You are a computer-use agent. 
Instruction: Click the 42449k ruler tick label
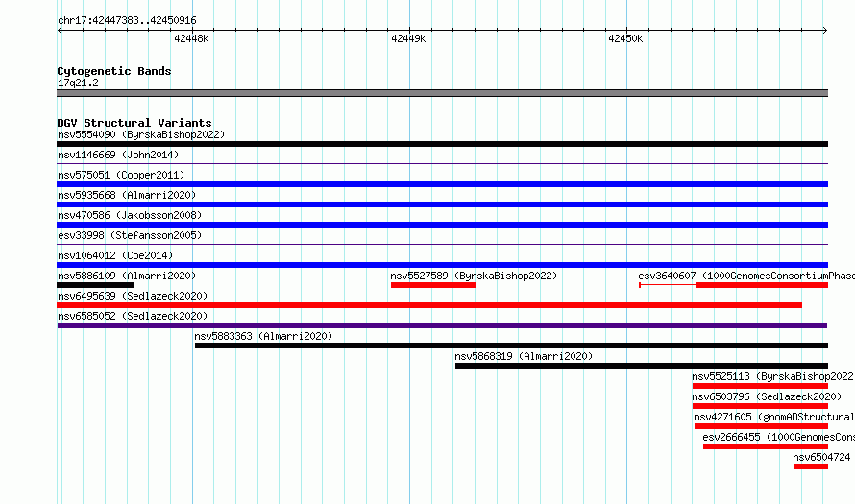point(408,38)
